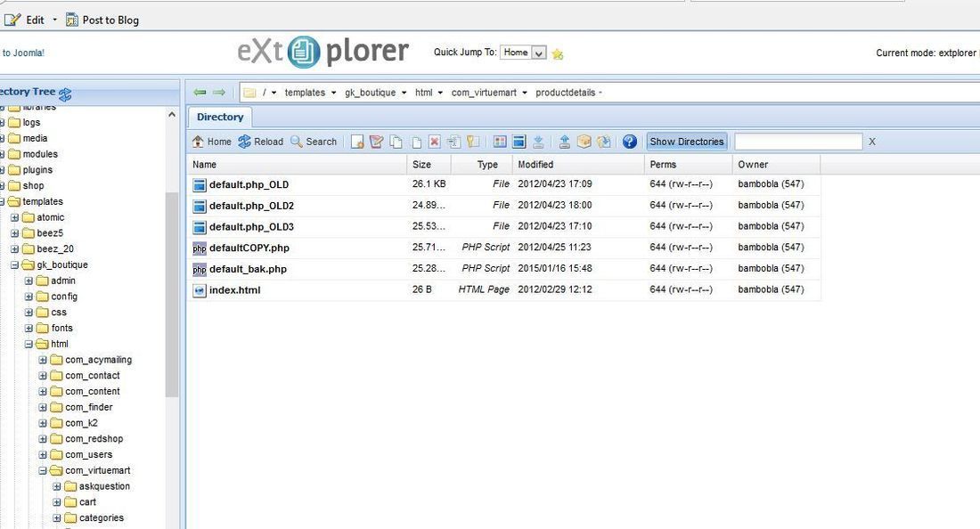
Task: Select the Directory tab
Action: [220, 117]
